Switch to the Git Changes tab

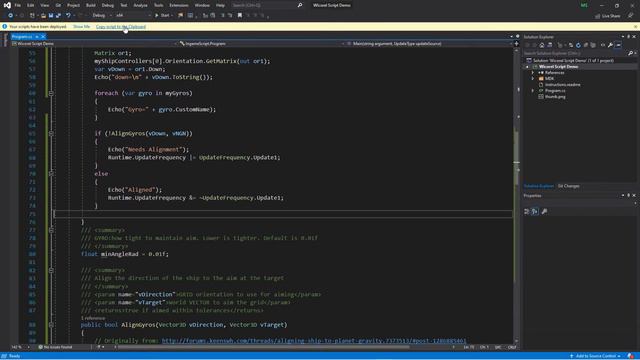coord(569,186)
